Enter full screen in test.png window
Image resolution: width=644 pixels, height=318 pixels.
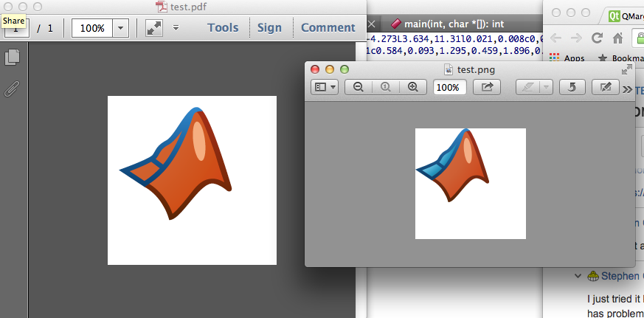tap(627, 70)
